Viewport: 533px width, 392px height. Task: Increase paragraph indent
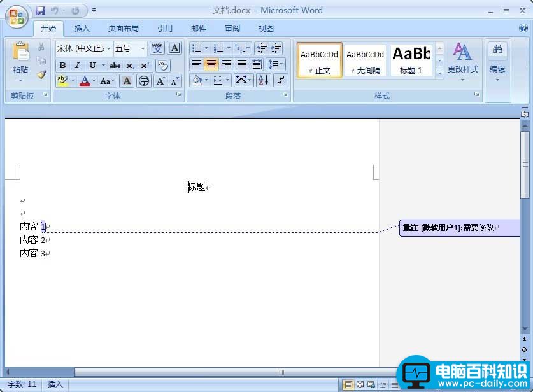tap(276, 48)
